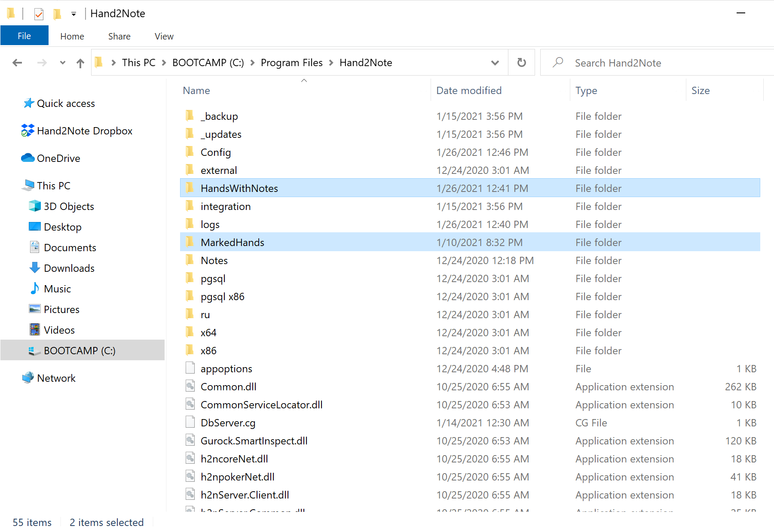
Task: Click the New Folder icon in quick access toolbar
Action: click(57, 14)
